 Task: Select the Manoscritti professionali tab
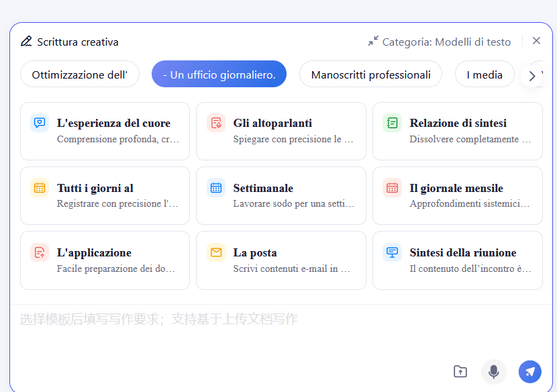[370, 75]
